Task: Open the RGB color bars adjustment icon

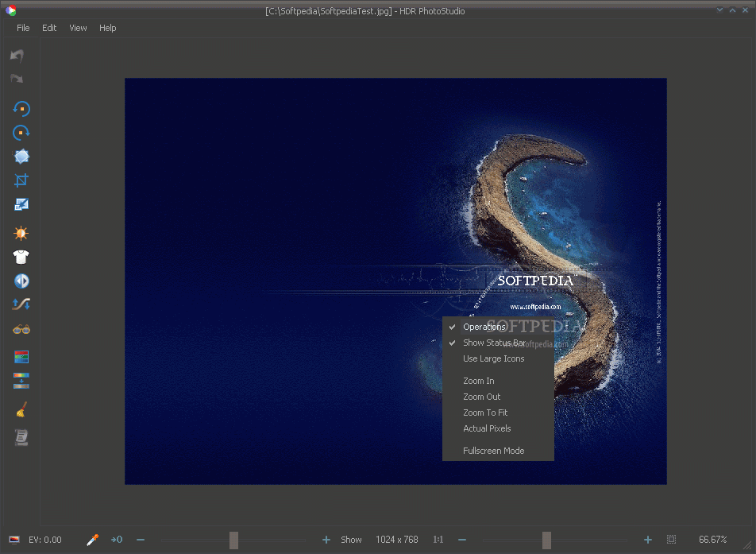Action: pyautogui.click(x=21, y=357)
